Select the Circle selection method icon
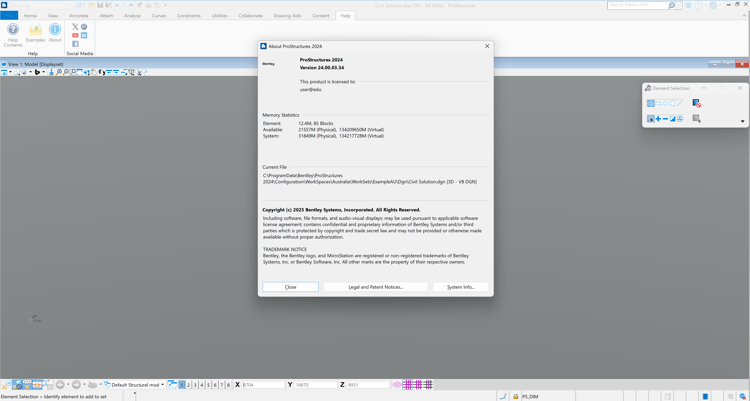This screenshot has height=401, width=750. (673, 103)
